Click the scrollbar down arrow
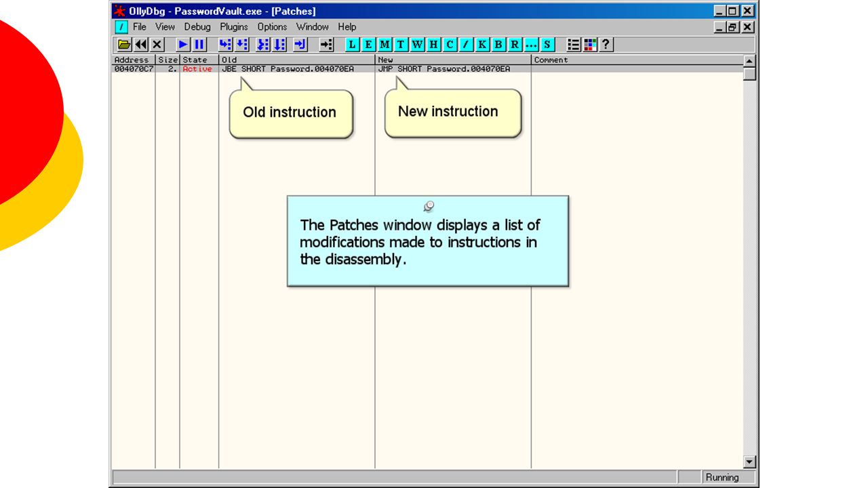868x488 pixels. (749, 462)
